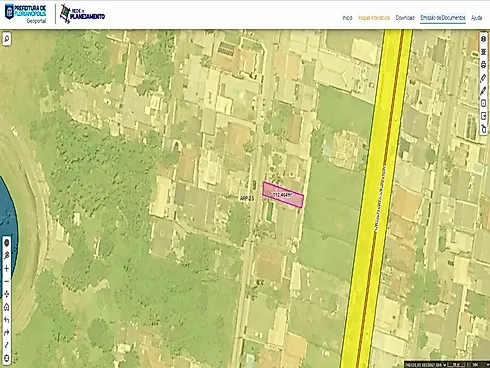Return to home map extent
The width and height of the screenshot is (490, 368).
coord(6,307)
